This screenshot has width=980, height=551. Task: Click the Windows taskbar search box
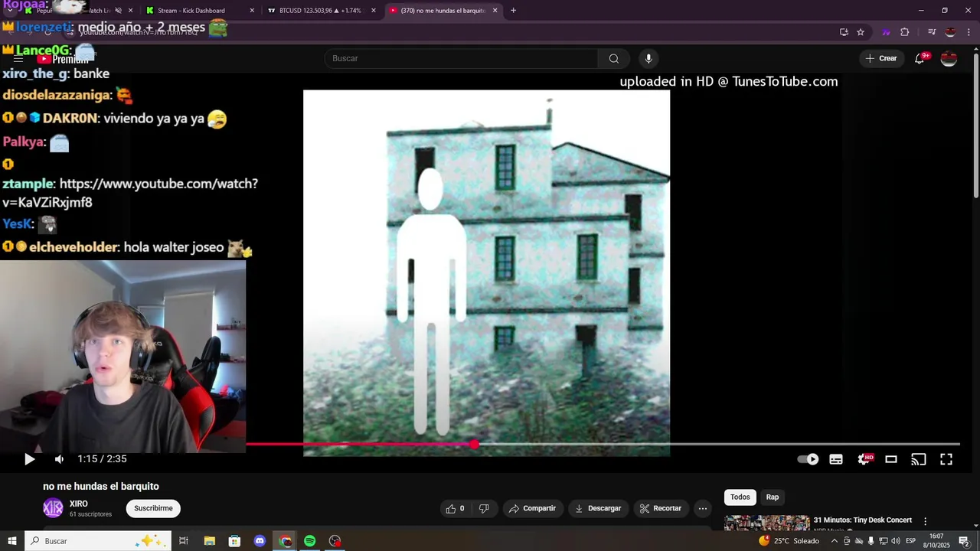click(x=97, y=541)
